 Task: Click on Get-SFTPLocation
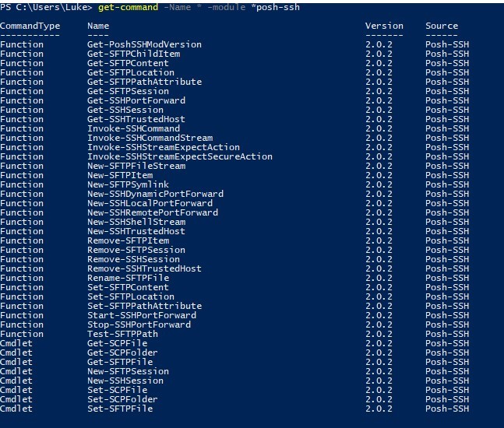pyautogui.click(x=131, y=72)
